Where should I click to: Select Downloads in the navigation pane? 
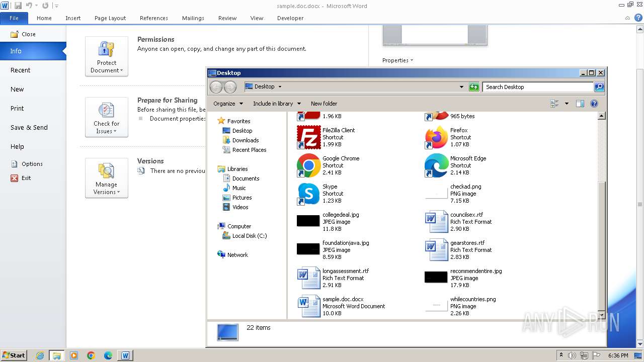coord(240,140)
